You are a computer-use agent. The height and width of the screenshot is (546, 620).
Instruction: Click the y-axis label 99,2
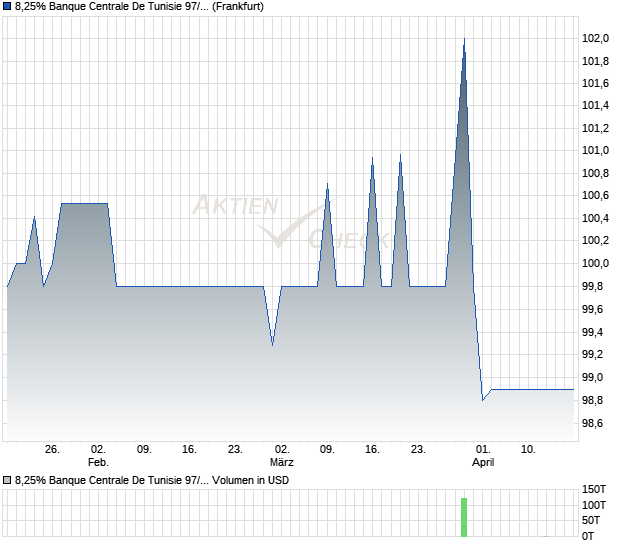tap(592, 354)
